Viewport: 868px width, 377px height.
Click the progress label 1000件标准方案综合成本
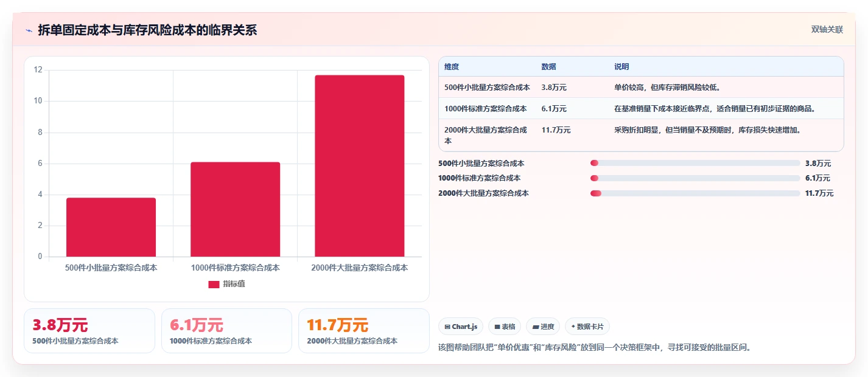[480, 178]
